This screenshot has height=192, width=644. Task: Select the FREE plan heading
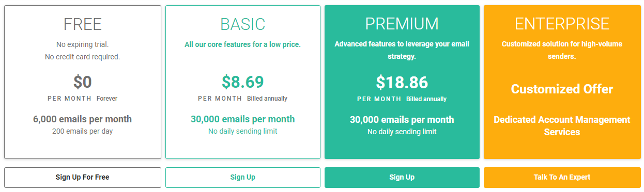click(x=83, y=24)
